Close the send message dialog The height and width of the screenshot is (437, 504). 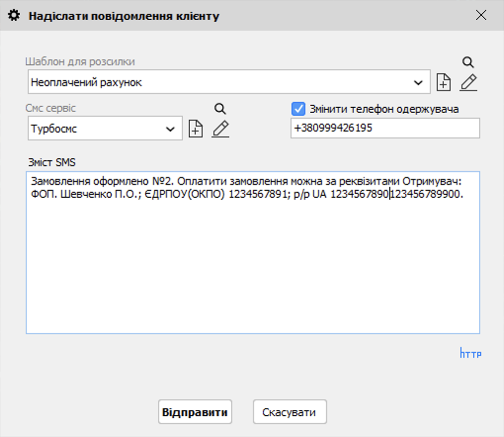[481, 15]
